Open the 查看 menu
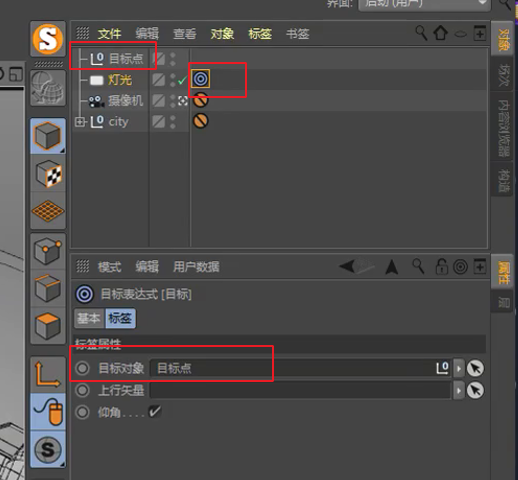This screenshot has width=518, height=480. click(184, 34)
